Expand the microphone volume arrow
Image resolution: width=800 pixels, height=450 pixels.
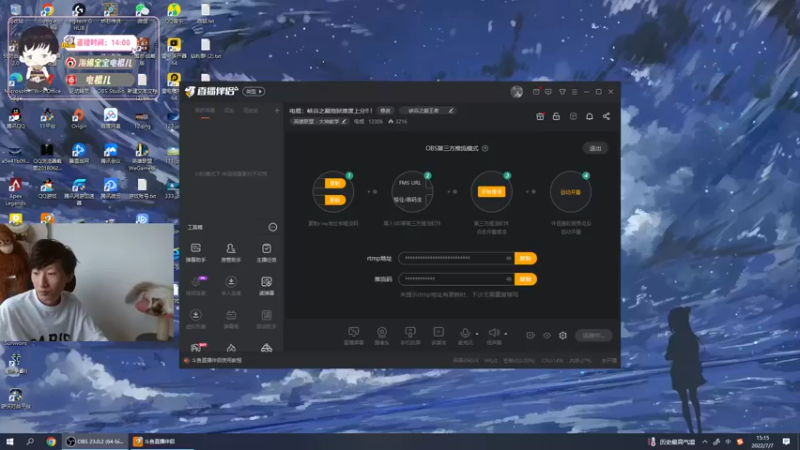[x=477, y=334]
